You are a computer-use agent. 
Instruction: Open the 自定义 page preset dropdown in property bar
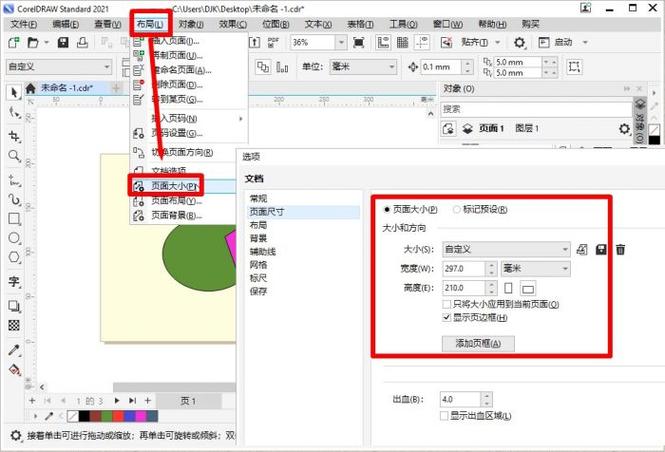click(x=59, y=67)
